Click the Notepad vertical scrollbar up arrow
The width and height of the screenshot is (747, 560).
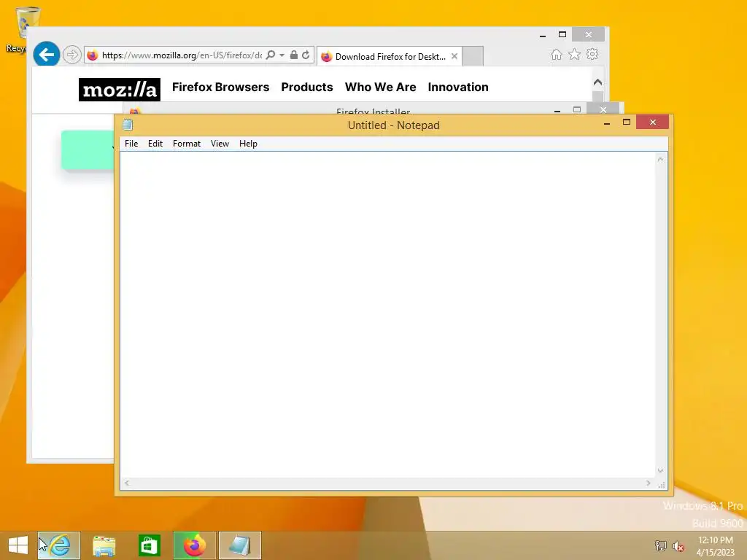point(660,159)
